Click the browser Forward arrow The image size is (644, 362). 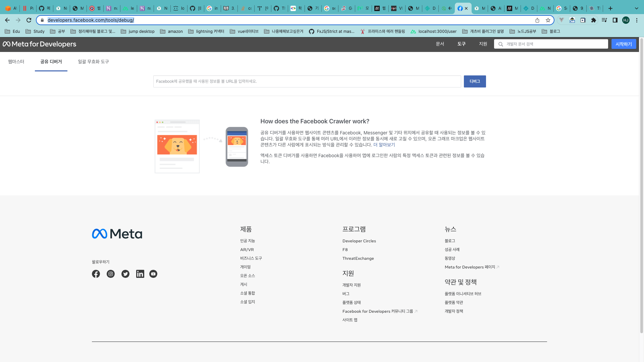(x=18, y=20)
